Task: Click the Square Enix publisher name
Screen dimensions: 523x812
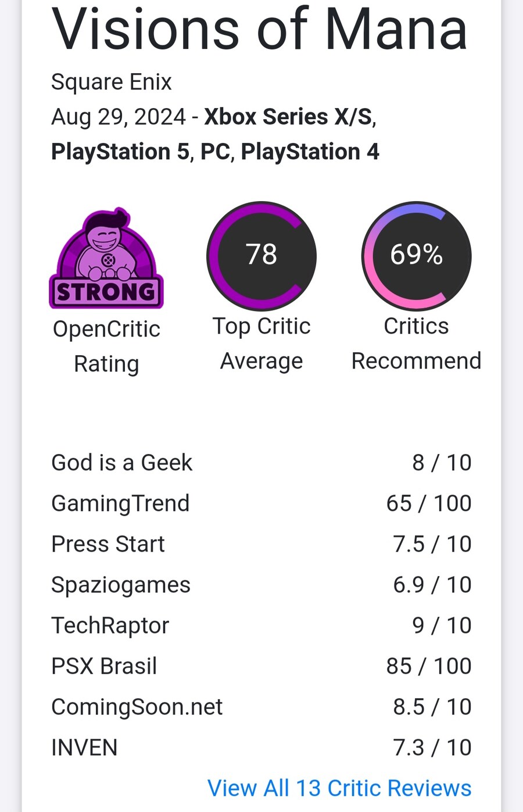Action: [112, 82]
